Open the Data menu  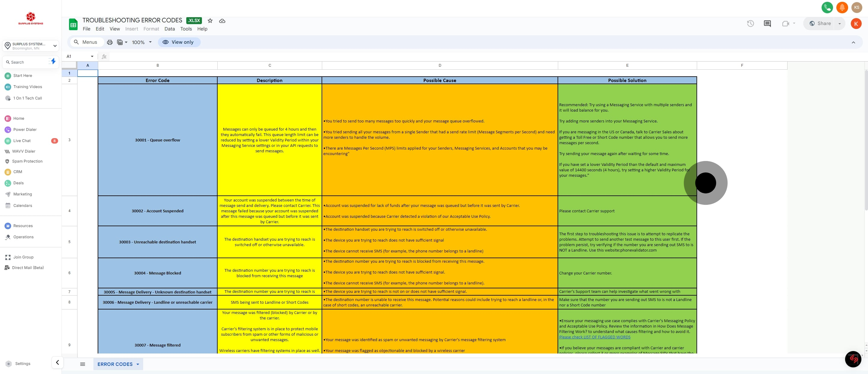[x=169, y=29]
